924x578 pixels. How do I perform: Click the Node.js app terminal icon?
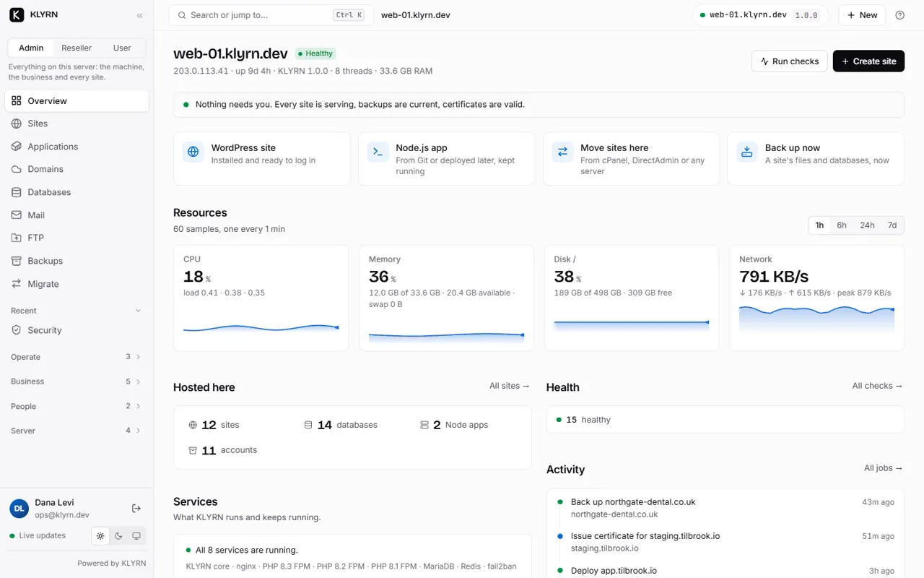[x=378, y=152]
